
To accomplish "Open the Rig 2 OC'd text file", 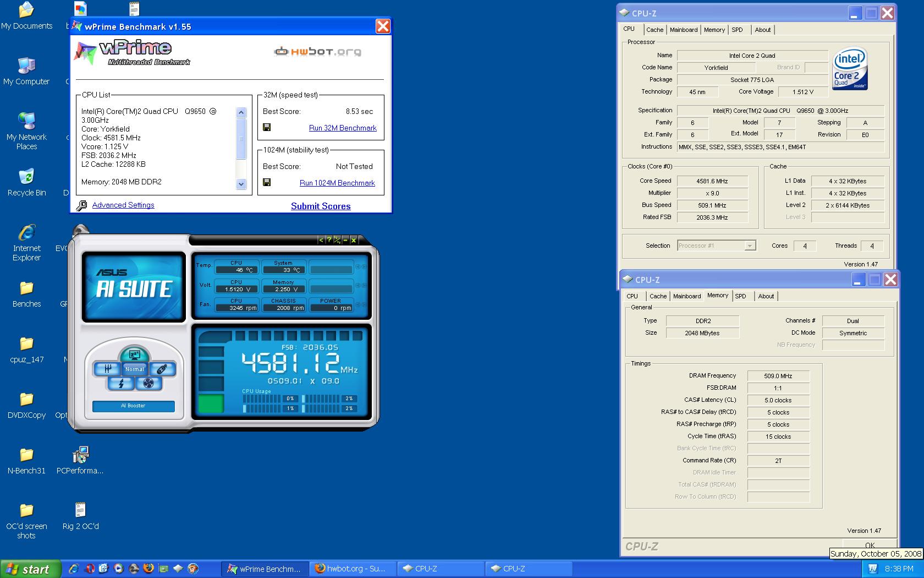I will click(x=80, y=516).
